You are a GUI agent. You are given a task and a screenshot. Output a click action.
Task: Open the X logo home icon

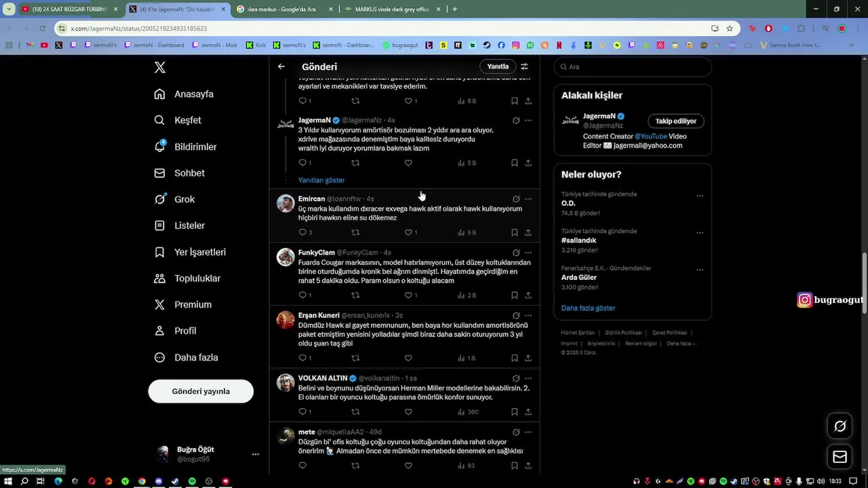pyautogui.click(x=159, y=67)
